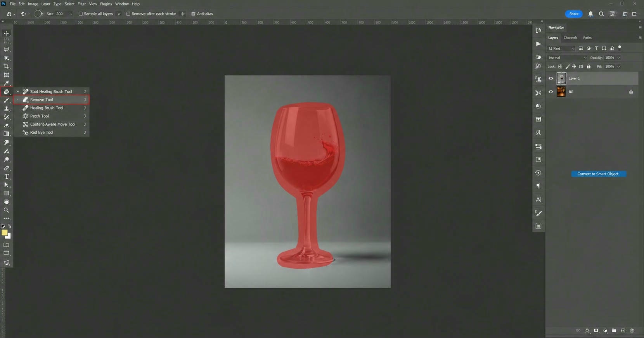
Task: Select the Eyedropper tool
Action: pos(7,83)
